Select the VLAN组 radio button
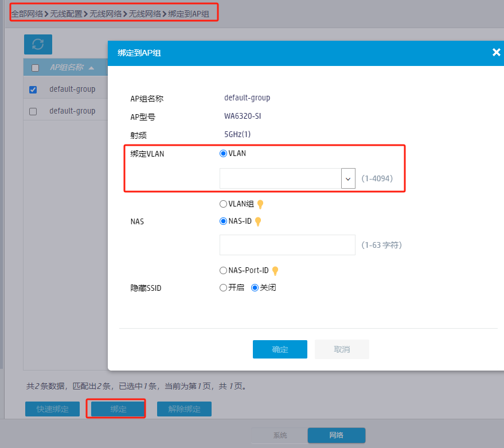The width and height of the screenshot is (504, 448). [223, 204]
